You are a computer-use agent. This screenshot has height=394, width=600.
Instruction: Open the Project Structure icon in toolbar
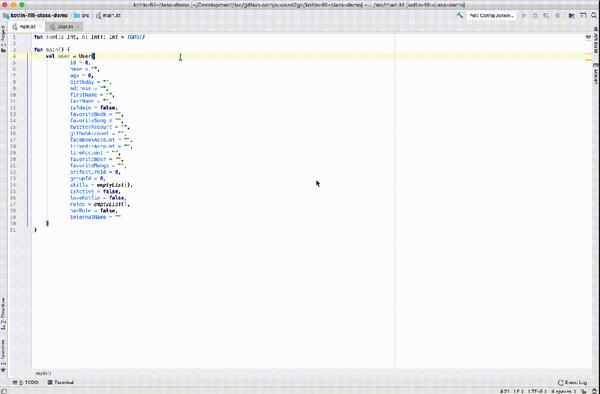click(572, 15)
